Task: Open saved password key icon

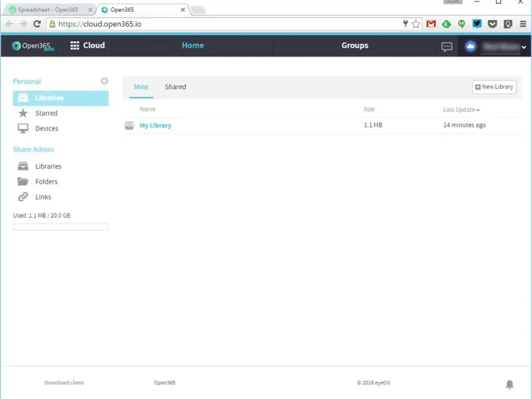Action: 405,24
